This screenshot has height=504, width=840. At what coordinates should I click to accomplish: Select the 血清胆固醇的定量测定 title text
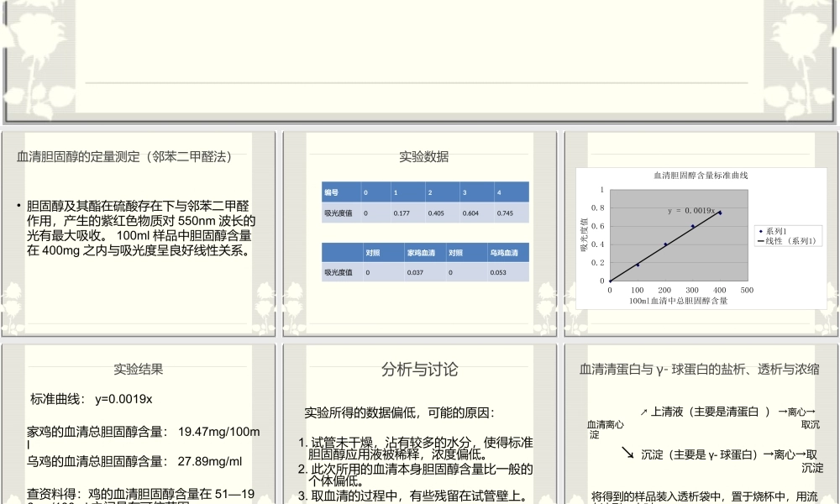123,156
